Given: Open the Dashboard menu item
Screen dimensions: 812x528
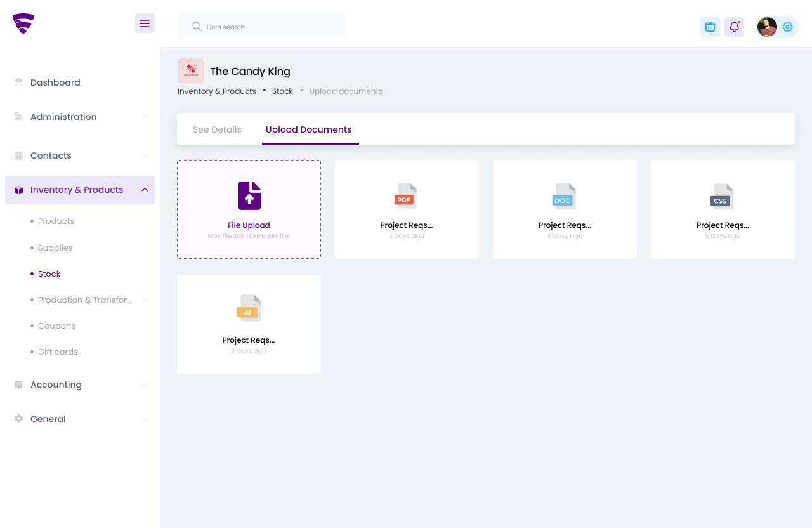Looking at the screenshot, I should [x=55, y=82].
